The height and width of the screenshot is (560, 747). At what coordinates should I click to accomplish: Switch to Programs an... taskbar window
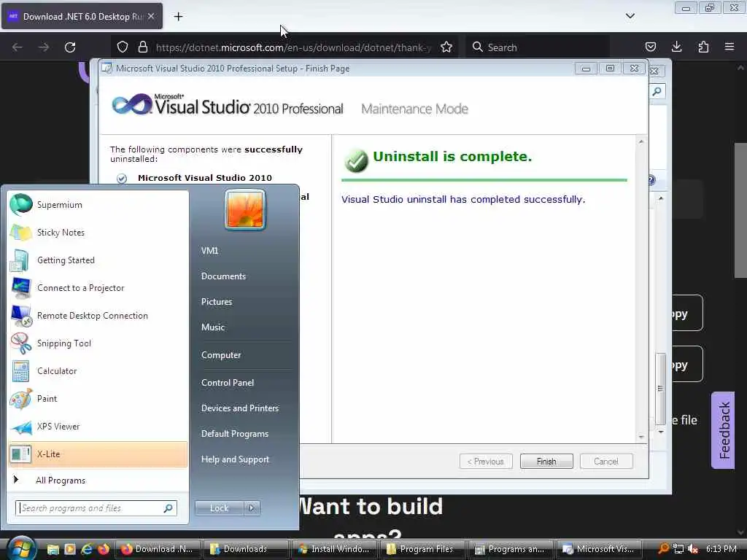[511, 549]
